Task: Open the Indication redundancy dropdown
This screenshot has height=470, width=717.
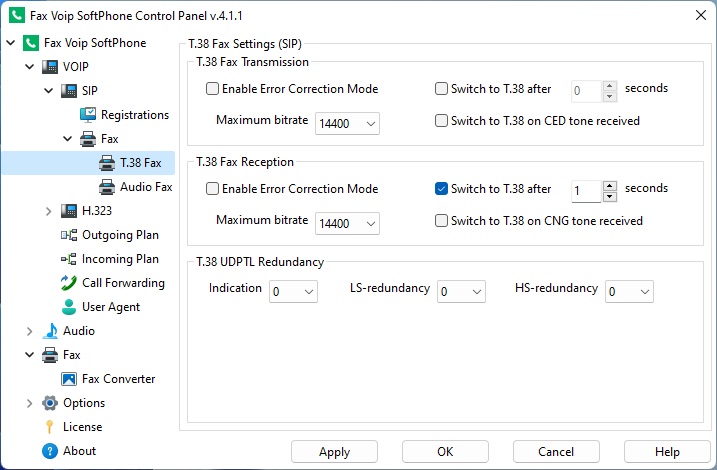Action: pos(293,292)
